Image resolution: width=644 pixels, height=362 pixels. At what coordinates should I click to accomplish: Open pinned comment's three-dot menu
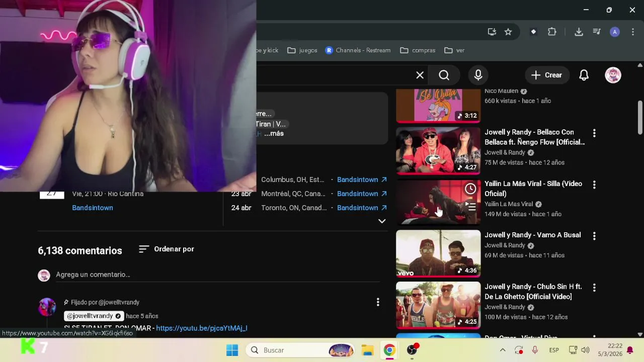378,302
